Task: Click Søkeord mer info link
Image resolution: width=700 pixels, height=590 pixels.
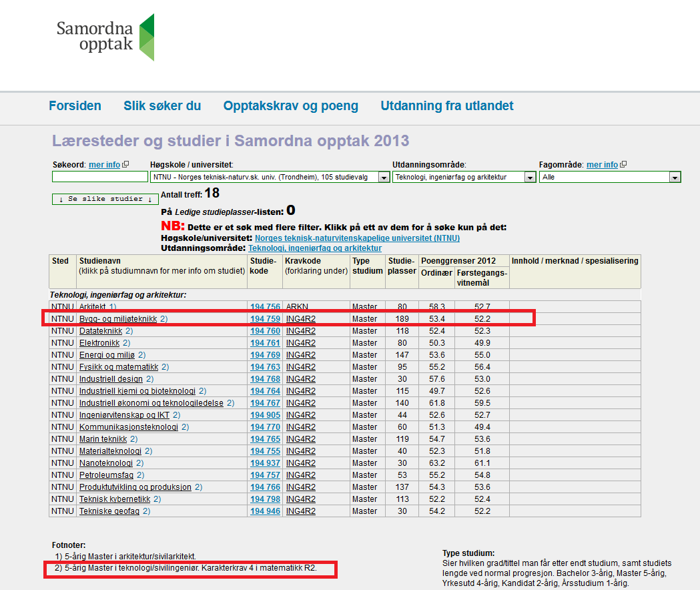Action: click(x=105, y=165)
